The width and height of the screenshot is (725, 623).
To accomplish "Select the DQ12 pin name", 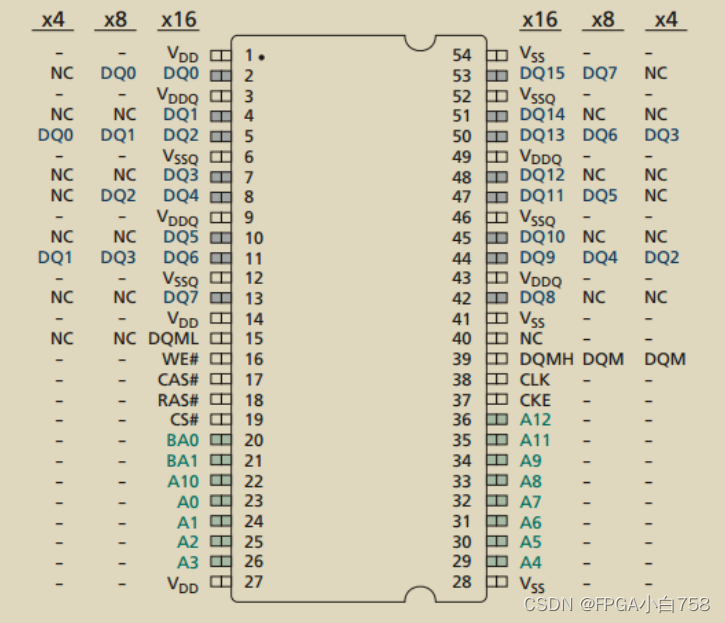I will coord(542,175).
